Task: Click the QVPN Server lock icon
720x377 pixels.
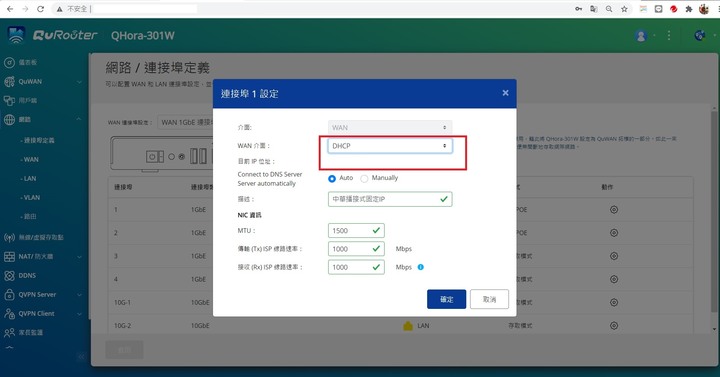Action: pos(9,294)
